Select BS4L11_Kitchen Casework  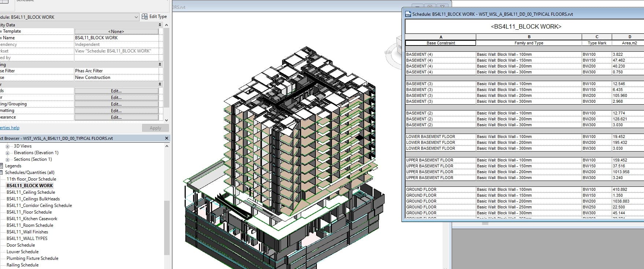pyautogui.click(x=32, y=219)
